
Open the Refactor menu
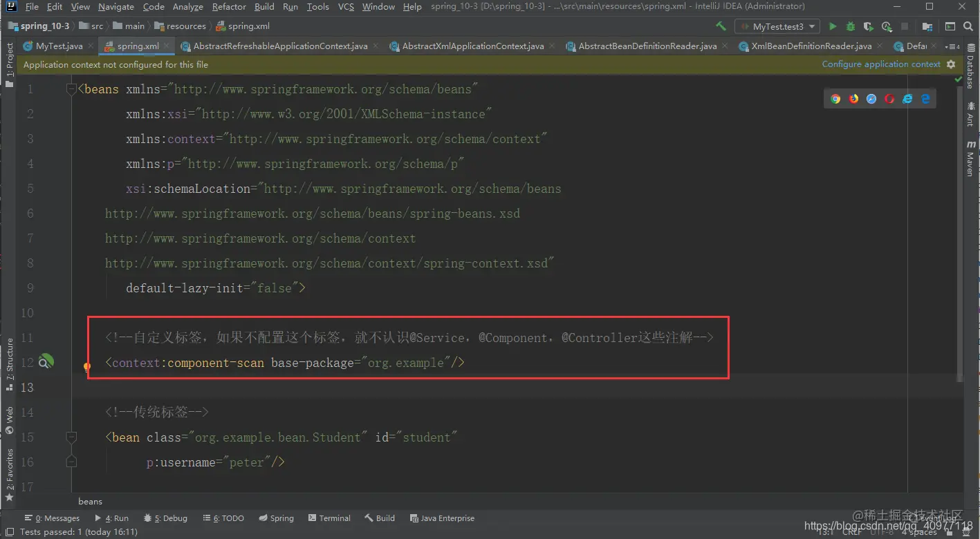(229, 6)
